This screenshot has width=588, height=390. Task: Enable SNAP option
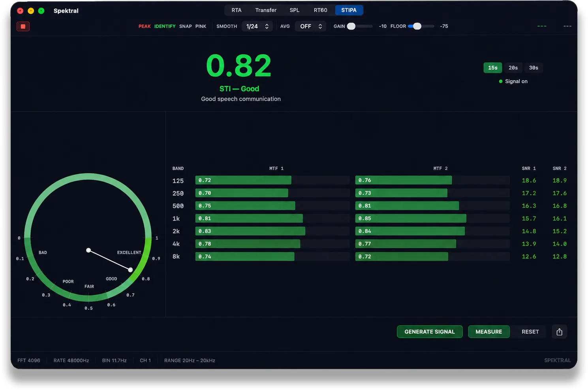point(185,26)
